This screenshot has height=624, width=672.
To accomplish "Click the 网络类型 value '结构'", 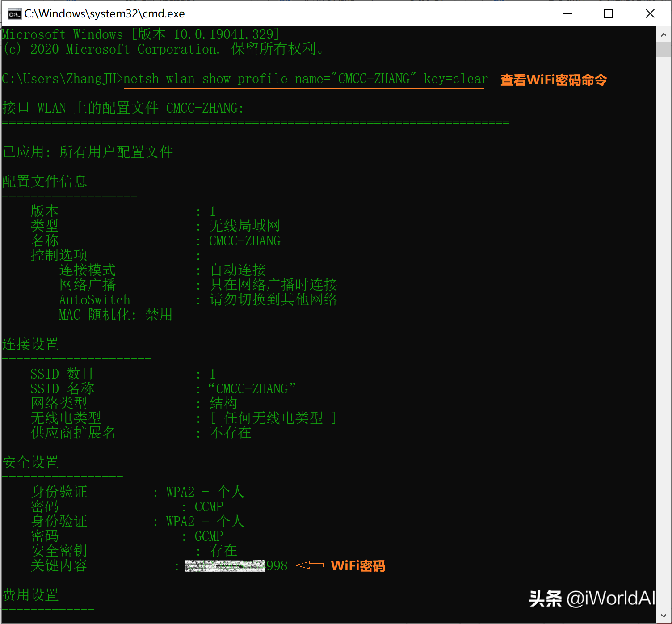I will point(223,404).
